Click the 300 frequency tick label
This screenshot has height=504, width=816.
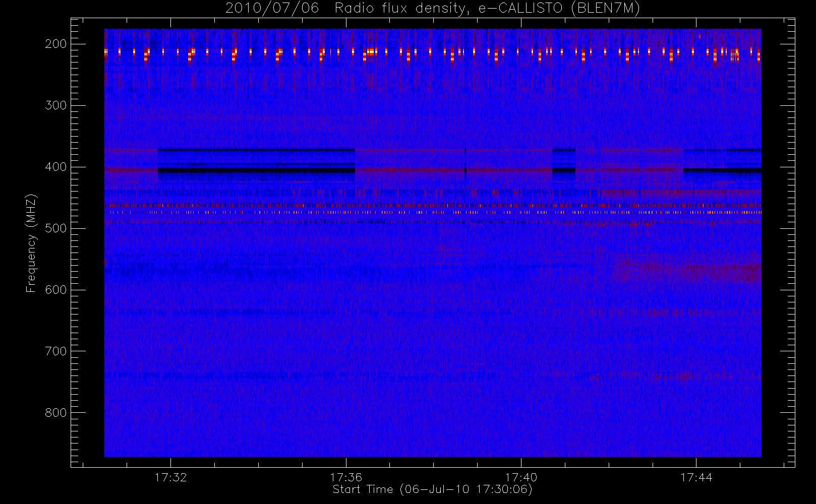point(56,105)
